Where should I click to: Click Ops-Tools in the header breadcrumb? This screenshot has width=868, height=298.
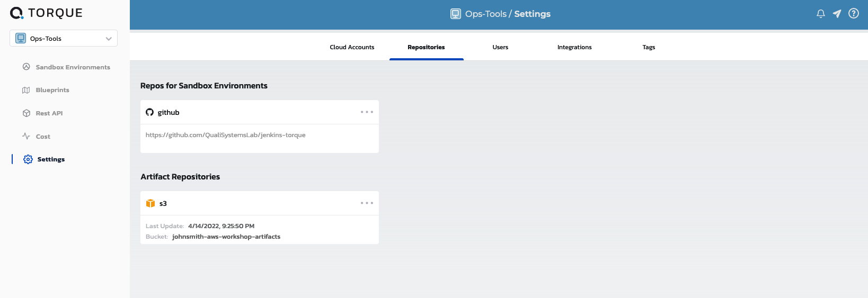pyautogui.click(x=486, y=14)
